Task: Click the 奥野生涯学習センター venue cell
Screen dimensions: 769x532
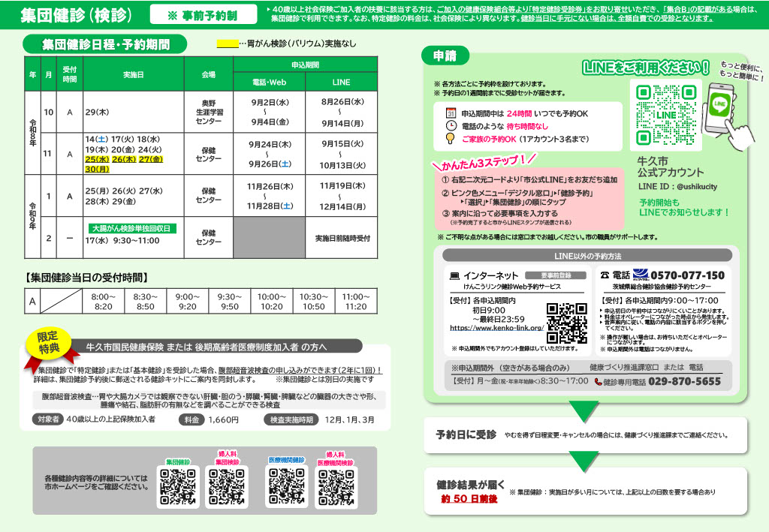Action: pyautogui.click(x=209, y=113)
